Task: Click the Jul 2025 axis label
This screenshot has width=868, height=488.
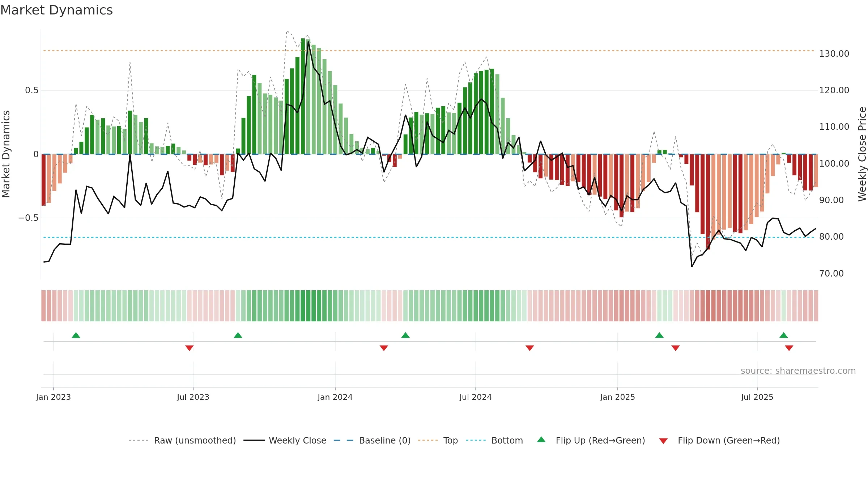Action: [757, 397]
